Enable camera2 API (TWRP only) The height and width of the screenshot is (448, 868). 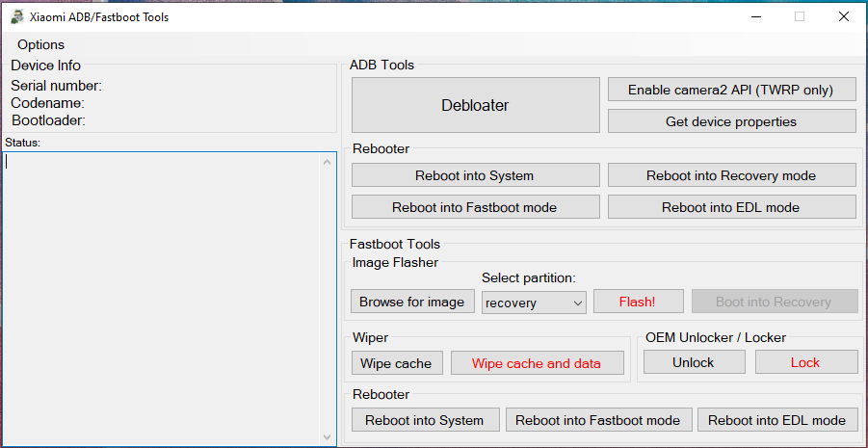732,90
